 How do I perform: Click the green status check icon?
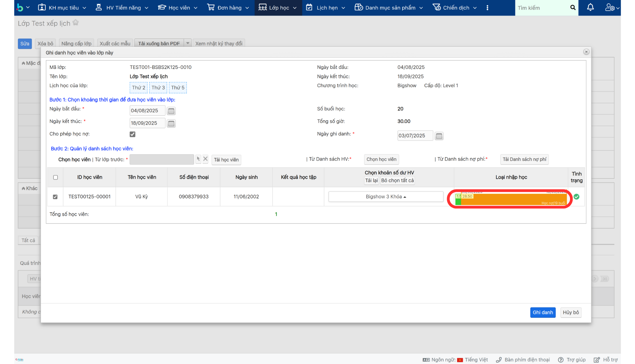point(576,197)
